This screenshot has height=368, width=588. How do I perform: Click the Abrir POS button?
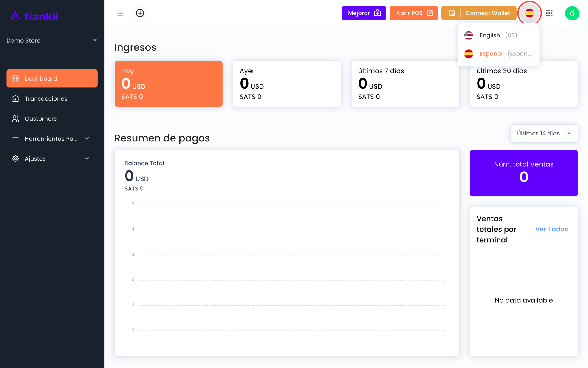click(x=413, y=13)
